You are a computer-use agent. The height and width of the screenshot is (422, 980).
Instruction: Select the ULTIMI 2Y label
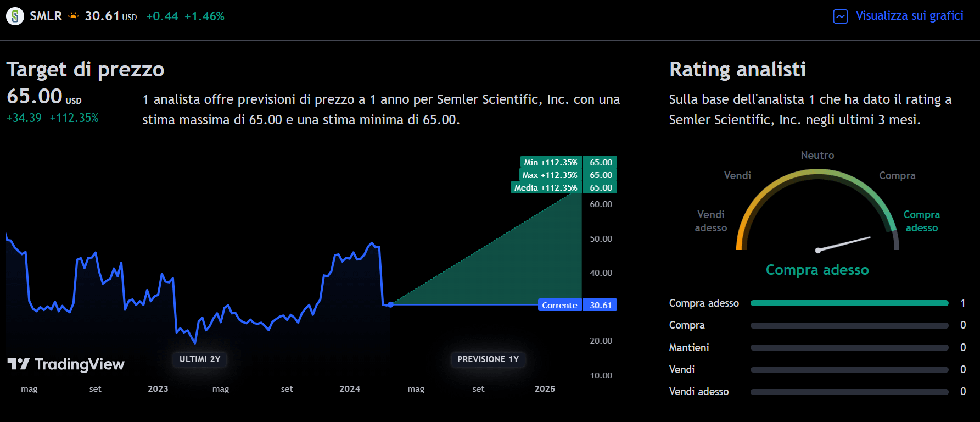[x=200, y=359]
